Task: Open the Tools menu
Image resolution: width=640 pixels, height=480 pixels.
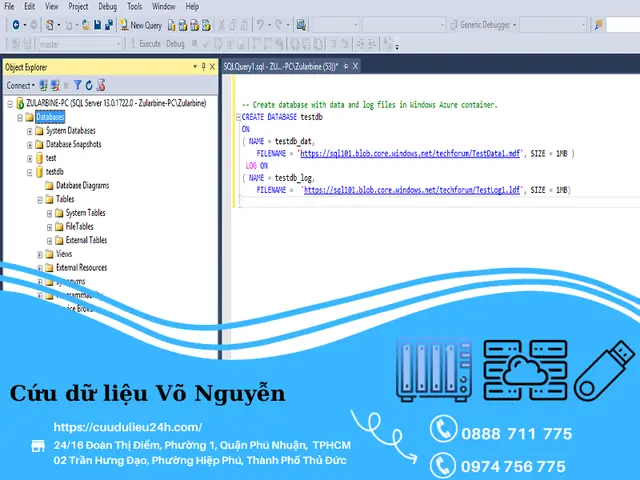Action: point(134,7)
